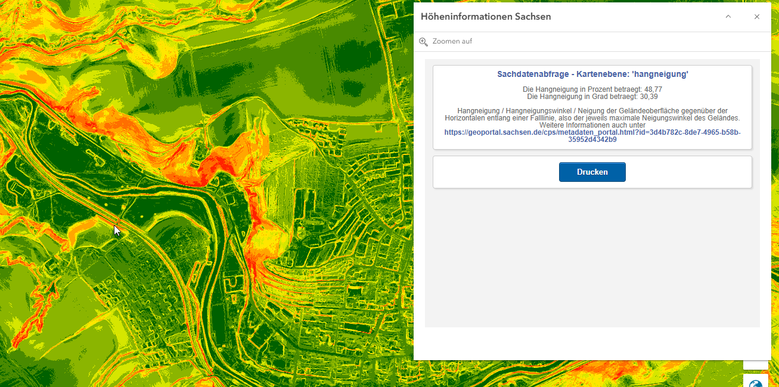Click the Zoomen auf magnifier icon
The height and width of the screenshot is (387, 779).
coord(423,42)
